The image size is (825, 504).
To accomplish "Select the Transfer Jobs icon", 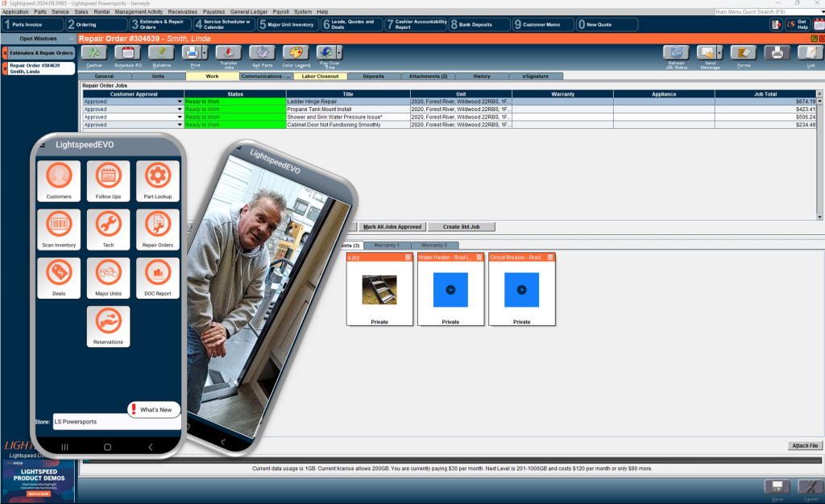I will pyautogui.click(x=229, y=53).
